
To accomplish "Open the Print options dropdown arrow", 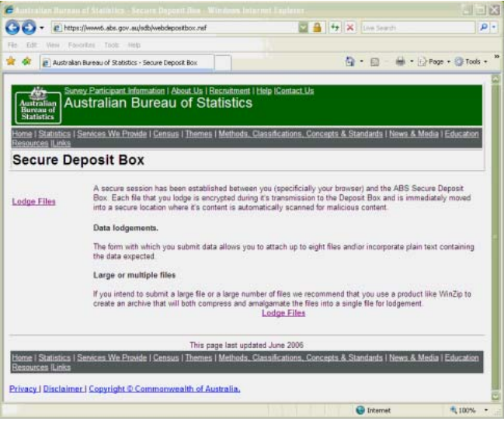I will pyautogui.click(x=412, y=61).
